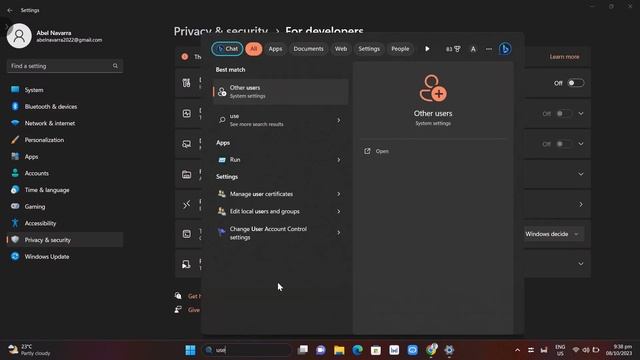Image resolution: width=640 pixels, height=360 pixels.
Task: Open Accounts settings category
Action: point(65,173)
